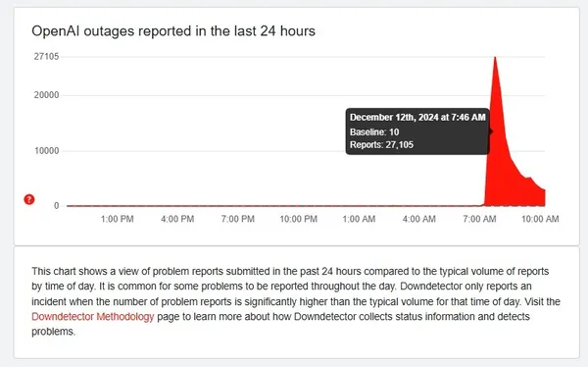The image size is (588, 367).
Task: Click the 27105 y-axis label
Action: [x=46, y=56]
